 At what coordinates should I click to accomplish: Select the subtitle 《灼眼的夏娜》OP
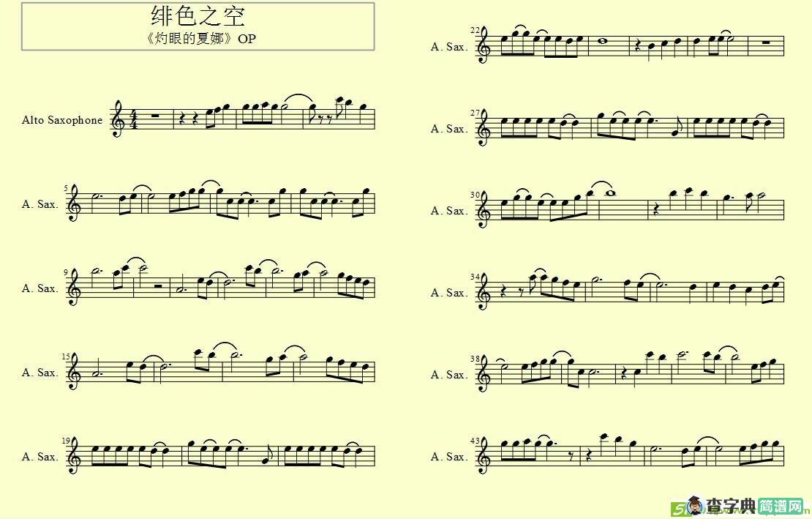(x=200, y=39)
